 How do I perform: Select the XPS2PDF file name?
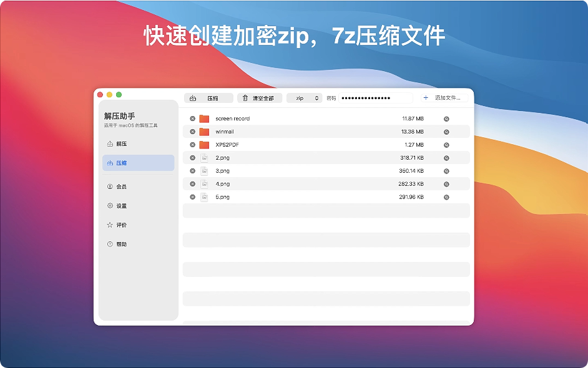click(227, 145)
